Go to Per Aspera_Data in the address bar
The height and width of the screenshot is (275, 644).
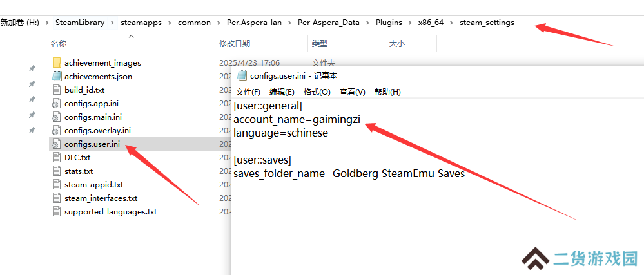tap(329, 23)
